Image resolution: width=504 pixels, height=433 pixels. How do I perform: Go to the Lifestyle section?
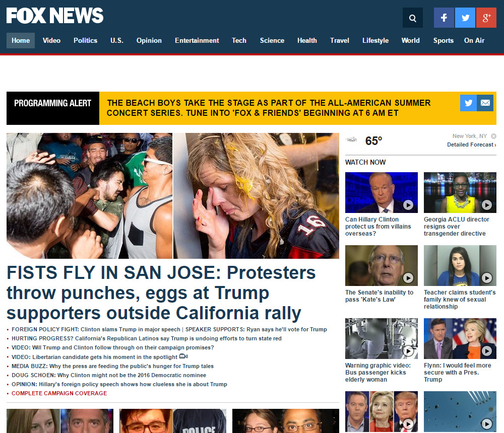pos(375,40)
